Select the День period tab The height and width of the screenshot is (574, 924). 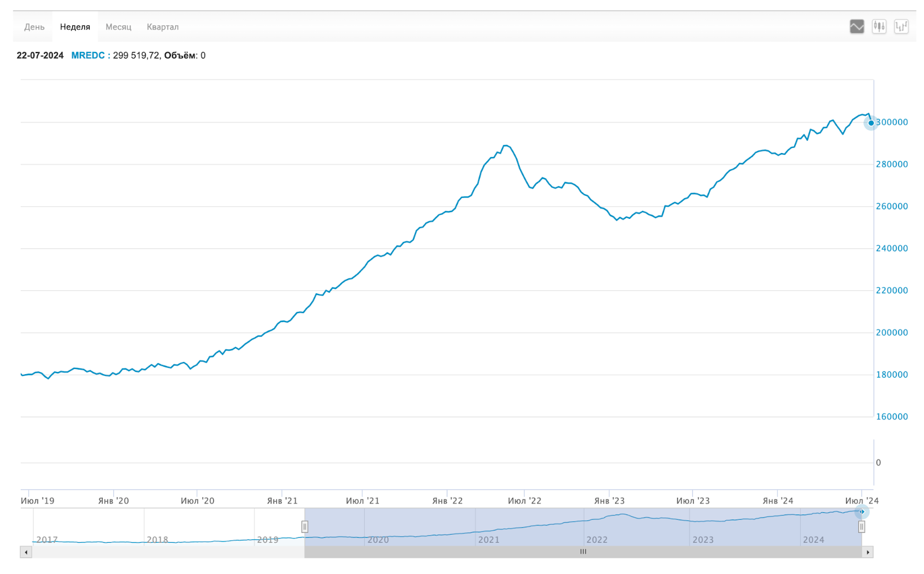click(34, 27)
